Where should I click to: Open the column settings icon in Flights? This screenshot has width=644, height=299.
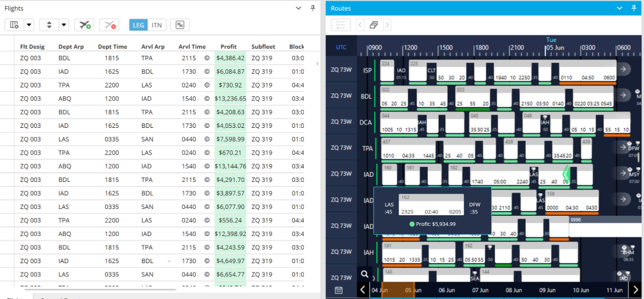[14, 25]
